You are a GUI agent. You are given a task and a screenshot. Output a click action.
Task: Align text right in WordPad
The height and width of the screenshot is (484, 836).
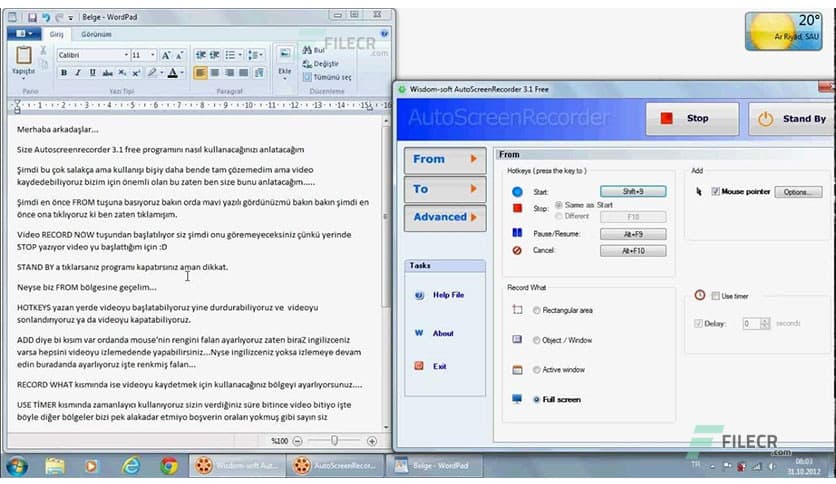pos(229,72)
